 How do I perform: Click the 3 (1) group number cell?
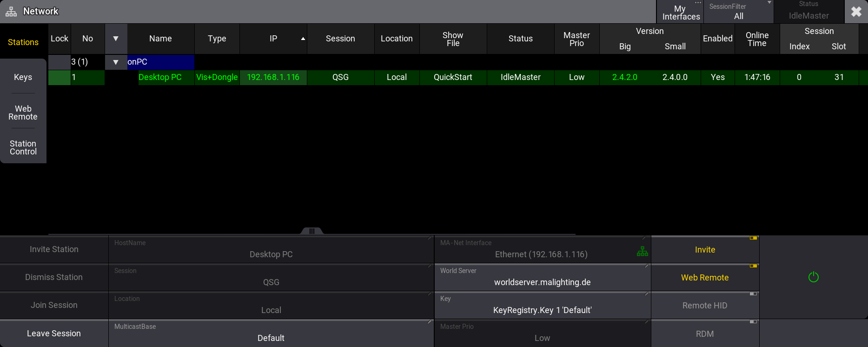[x=87, y=62]
